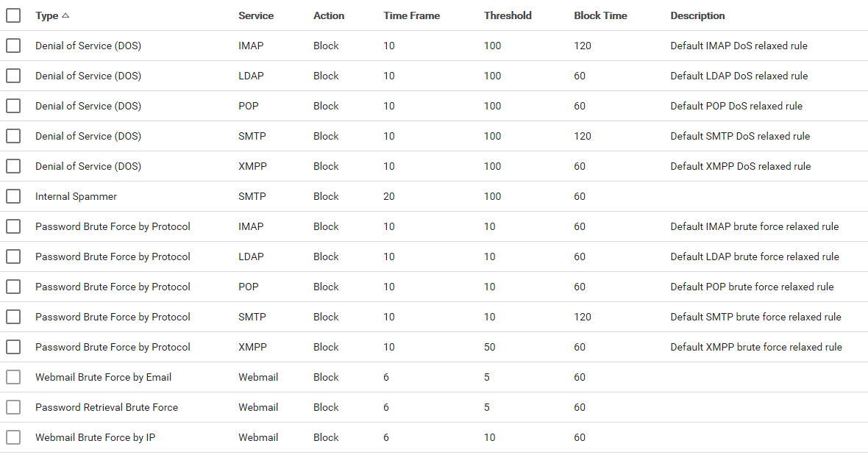Sort by the Action column header

pos(329,15)
